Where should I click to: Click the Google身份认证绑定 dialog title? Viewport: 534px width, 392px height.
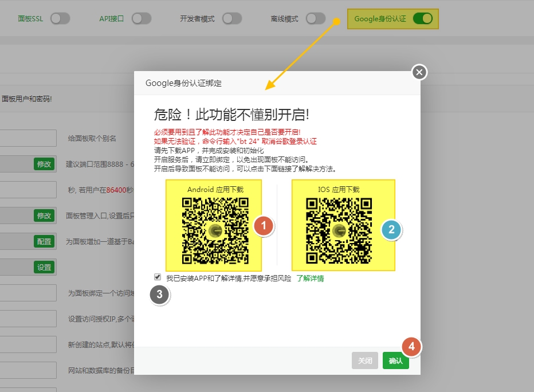(x=183, y=83)
